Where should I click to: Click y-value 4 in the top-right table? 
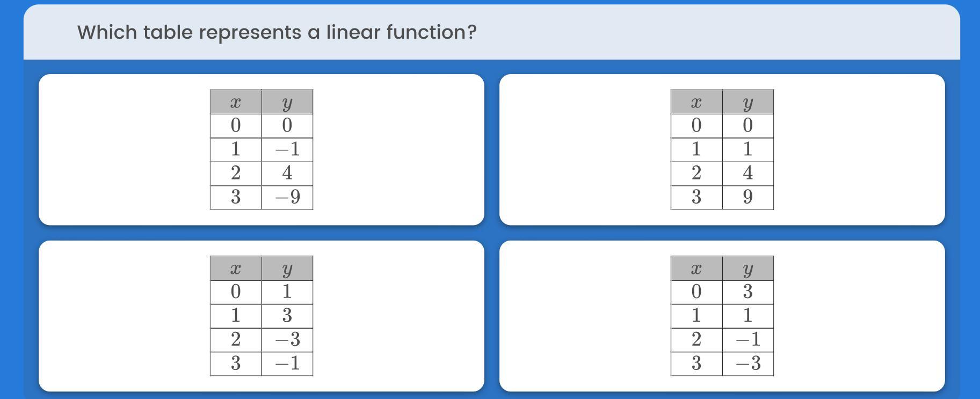(x=747, y=173)
